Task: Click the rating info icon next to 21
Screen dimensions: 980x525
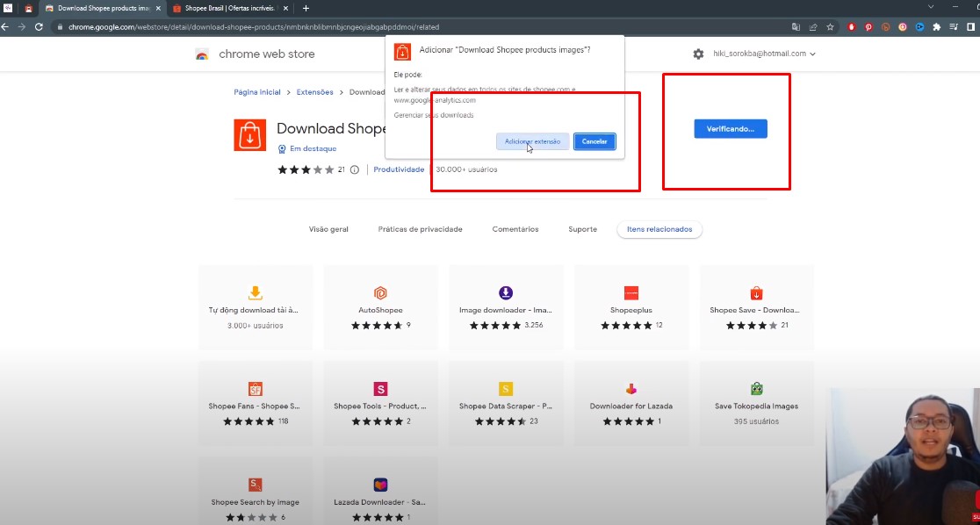Action: 355,169
